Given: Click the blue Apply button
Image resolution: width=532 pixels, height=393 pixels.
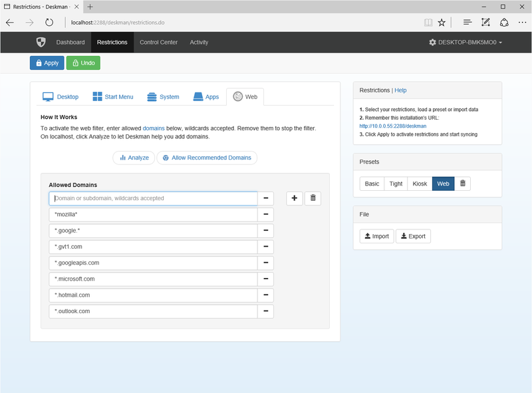Looking at the screenshot, I should pyautogui.click(x=47, y=63).
